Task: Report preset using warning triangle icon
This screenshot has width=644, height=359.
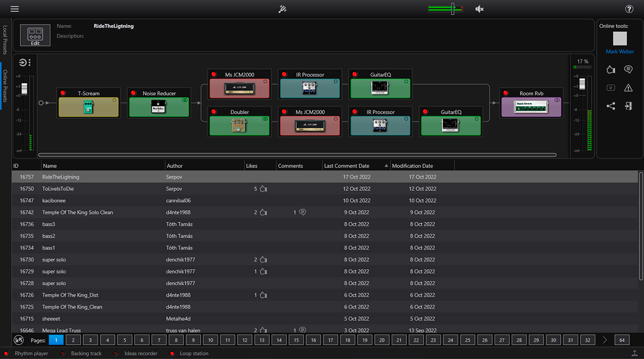Action: pyautogui.click(x=628, y=88)
